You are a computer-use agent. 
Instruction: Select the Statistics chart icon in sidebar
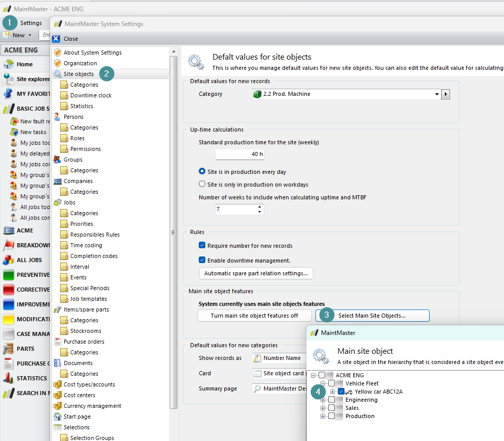(x=8, y=378)
